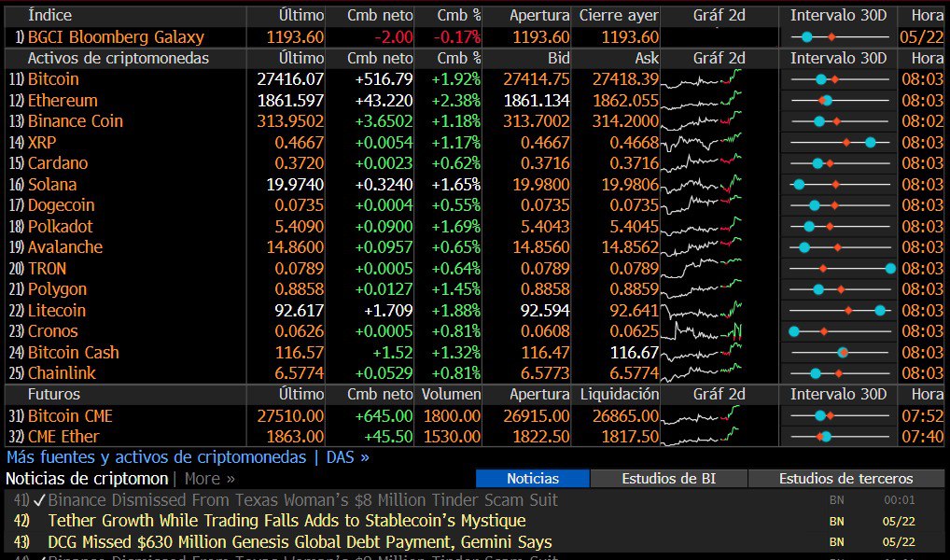950x560 pixels.
Task: Click Bitcoin CME volume value 1800.00
Action: [x=452, y=415]
